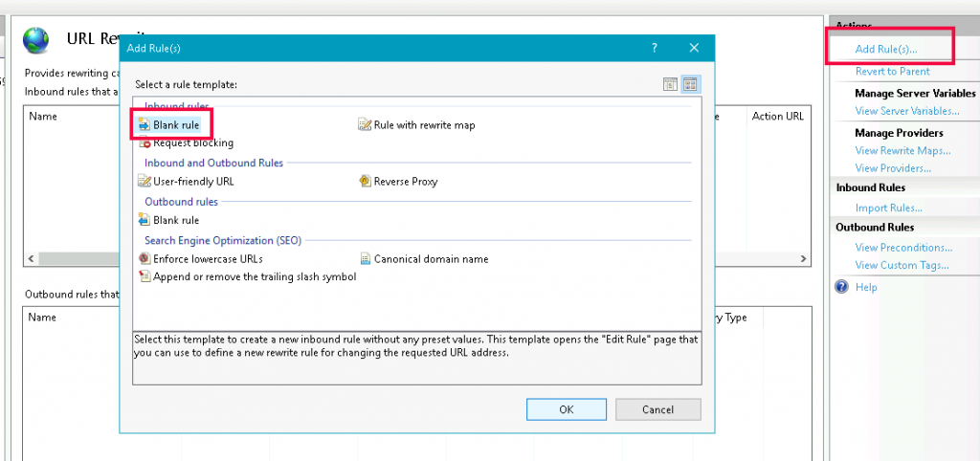Choose the Rule with rewrite map icon
Viewport: 980px width, 461px height.
coord(365,125)
